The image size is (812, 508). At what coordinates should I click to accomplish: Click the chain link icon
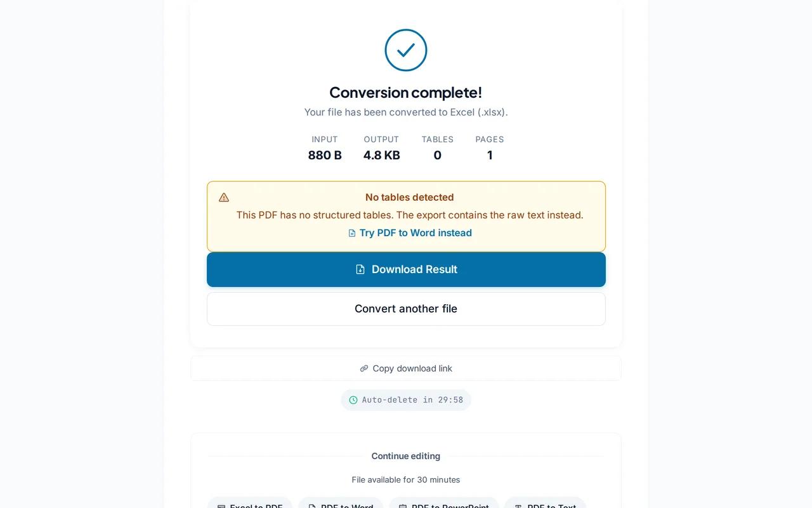coord(364,368)
